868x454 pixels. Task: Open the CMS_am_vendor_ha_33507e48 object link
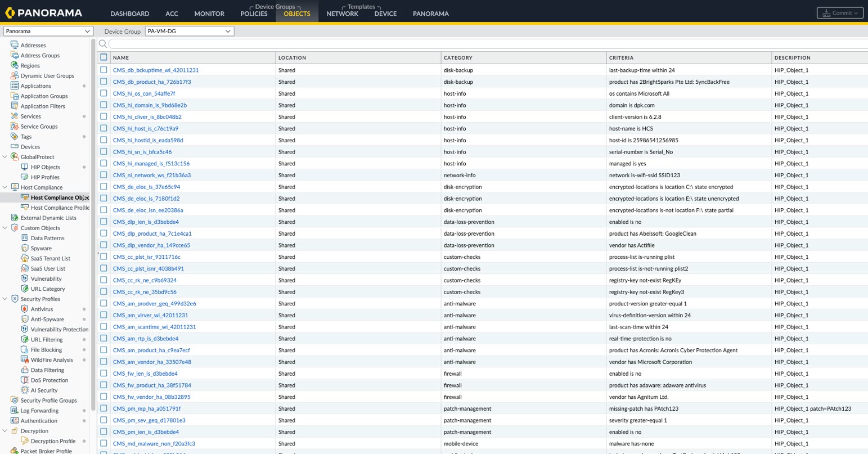152,362
